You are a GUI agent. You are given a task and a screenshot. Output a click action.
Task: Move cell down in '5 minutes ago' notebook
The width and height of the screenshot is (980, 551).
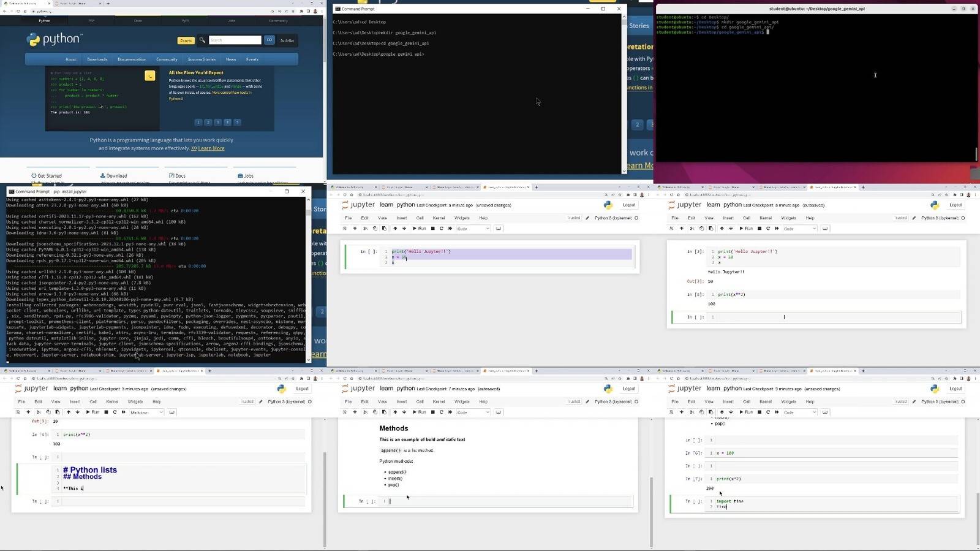point(77,412)
